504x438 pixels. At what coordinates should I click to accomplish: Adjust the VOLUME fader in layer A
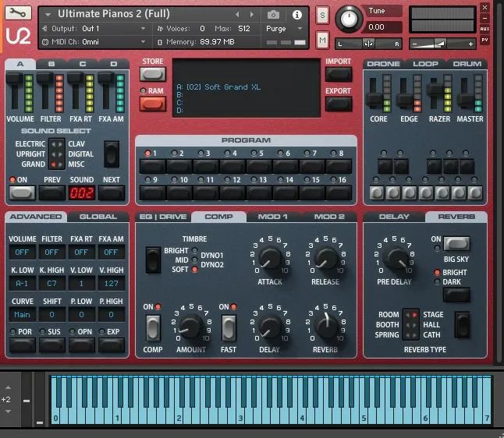(x=15, y=79)
